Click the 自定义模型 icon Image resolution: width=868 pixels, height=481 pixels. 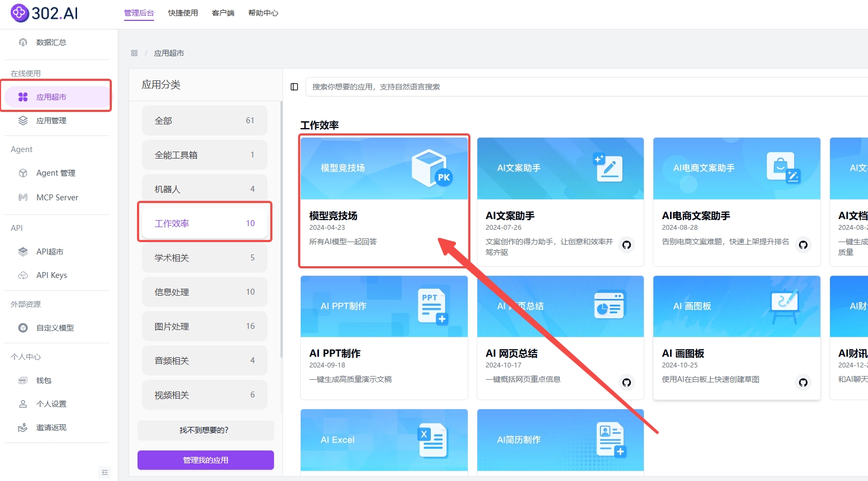[23, 328]
